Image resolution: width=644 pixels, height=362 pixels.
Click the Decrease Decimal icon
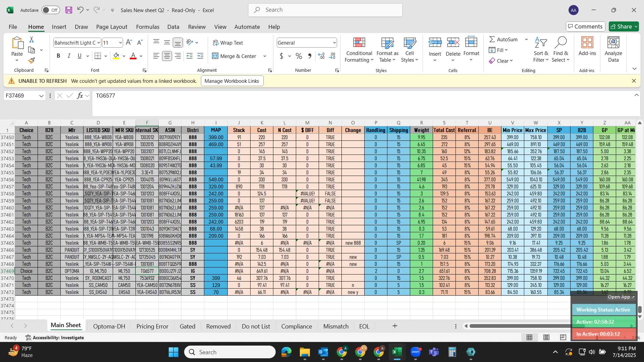pos(332,56)
